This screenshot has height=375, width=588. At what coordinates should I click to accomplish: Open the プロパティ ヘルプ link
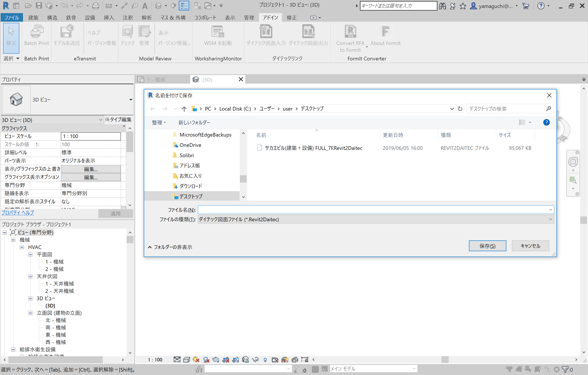tap(18, 213)
